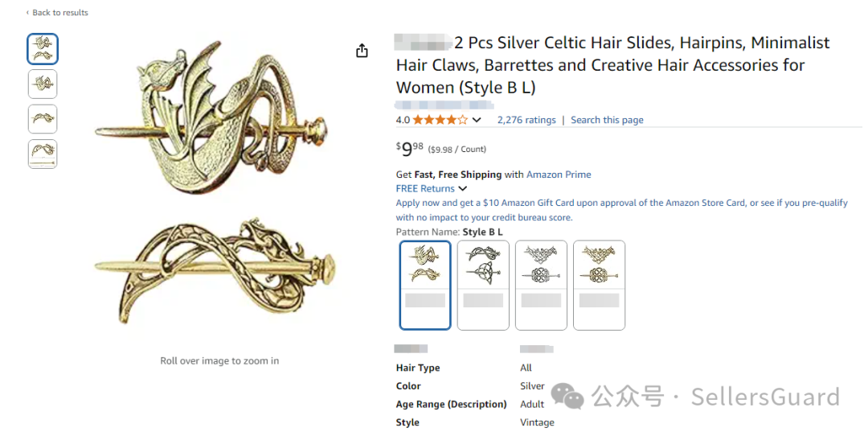The height and width of the screenshot is (432, 868).
Task: Expand the rating breakdown chevron
Action: pos(476,120)
